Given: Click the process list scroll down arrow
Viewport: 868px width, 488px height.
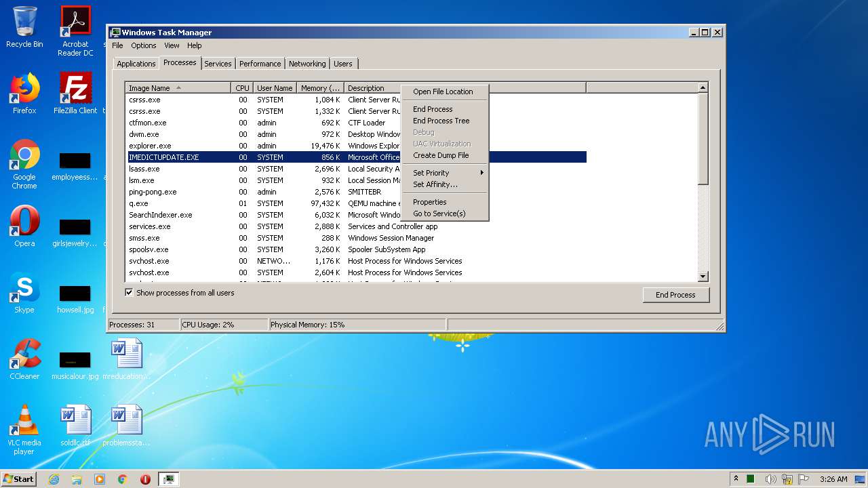Looking at the screenshot, I should (x=703, y=277).
